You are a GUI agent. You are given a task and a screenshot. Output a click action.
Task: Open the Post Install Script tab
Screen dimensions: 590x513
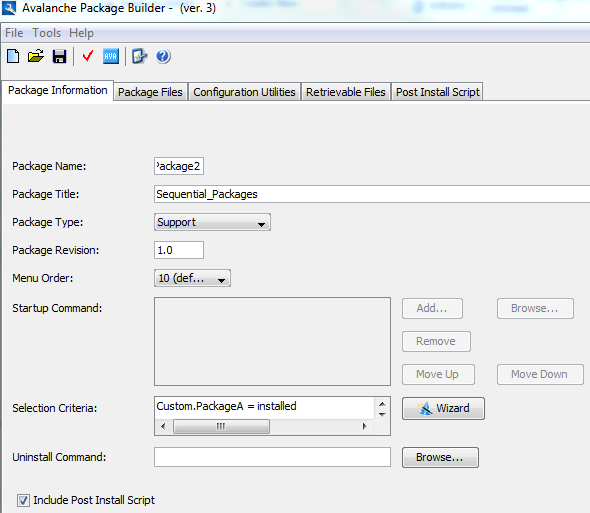pos(438,92)
